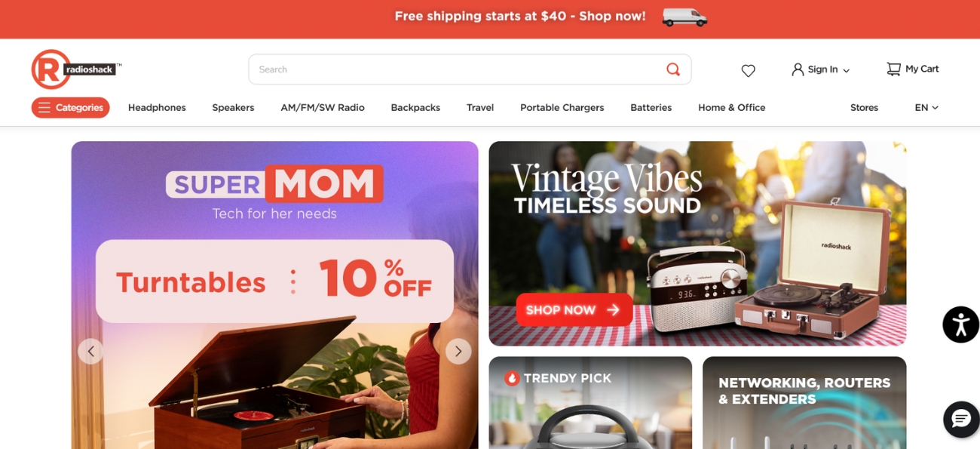Viewport: 980px width, 449px height.
Task: Advance to next carousel slide
Action: [458, 351]
